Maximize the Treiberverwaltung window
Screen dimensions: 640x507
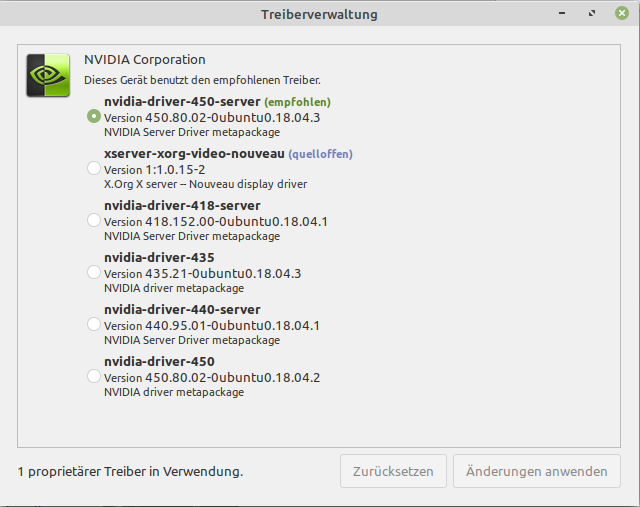(x=592, y=13)
